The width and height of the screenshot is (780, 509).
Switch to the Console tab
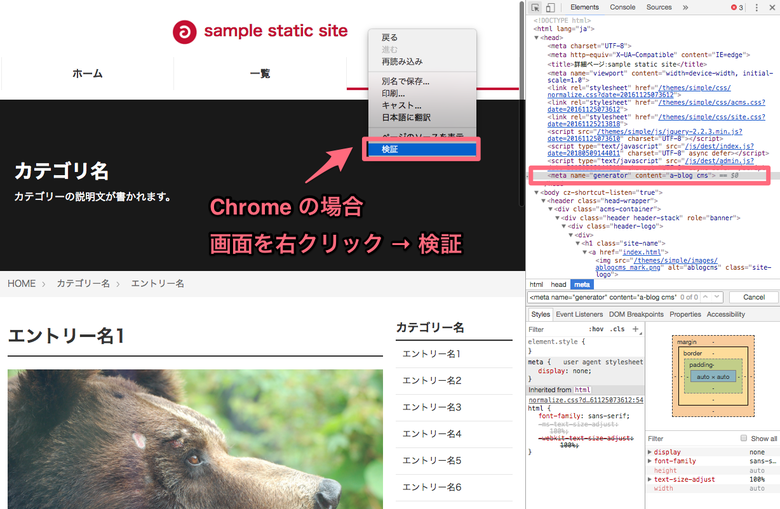pos(622,7)
